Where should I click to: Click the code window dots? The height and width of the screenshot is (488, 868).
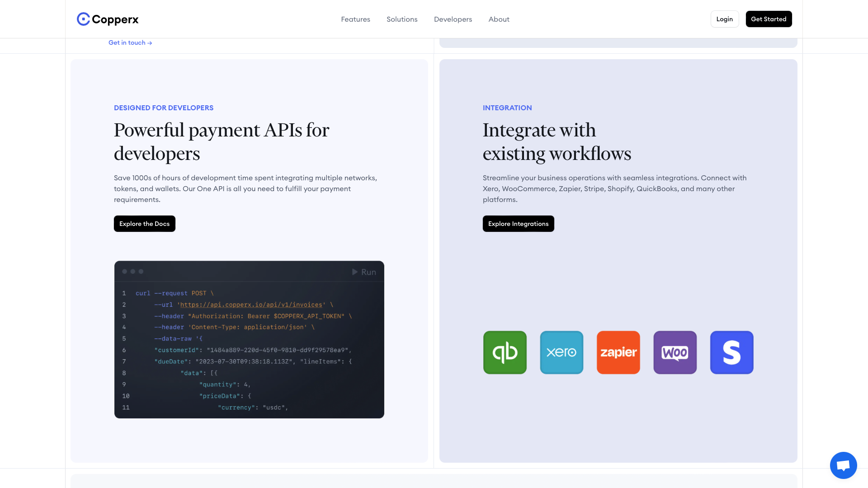tap(132, 272)
